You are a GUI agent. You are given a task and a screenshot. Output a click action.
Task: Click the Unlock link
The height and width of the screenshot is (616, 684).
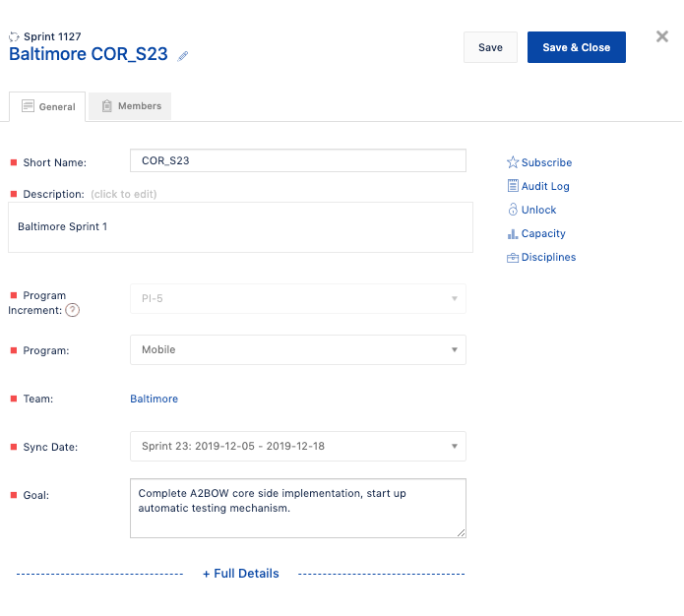coord(538,210)
